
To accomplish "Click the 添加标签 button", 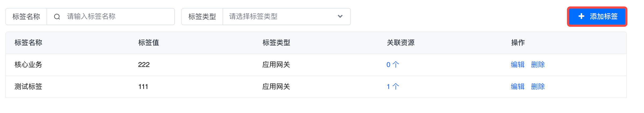I will [x=597, y=17].
